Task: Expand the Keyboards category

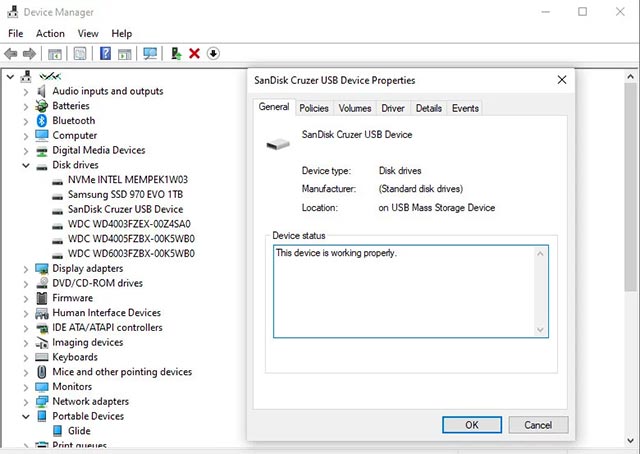Action: tap(26, 358)
